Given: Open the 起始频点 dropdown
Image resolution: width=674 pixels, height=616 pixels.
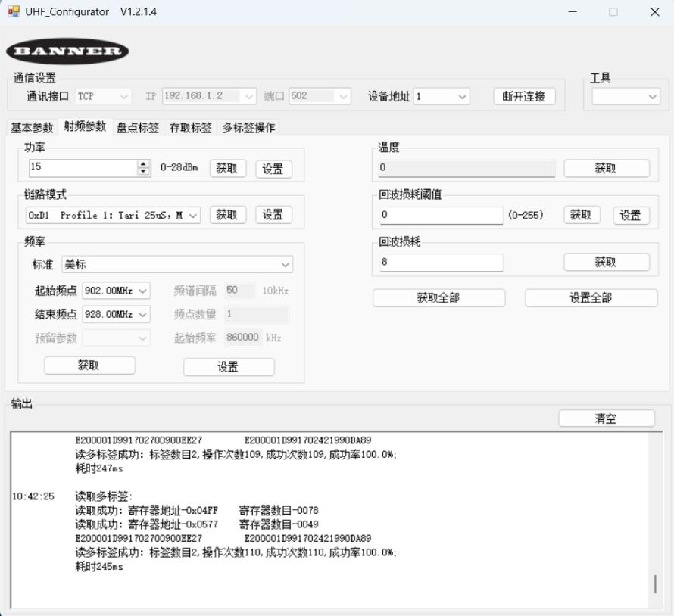Looking at the screenshot, I should click(117, 291).
